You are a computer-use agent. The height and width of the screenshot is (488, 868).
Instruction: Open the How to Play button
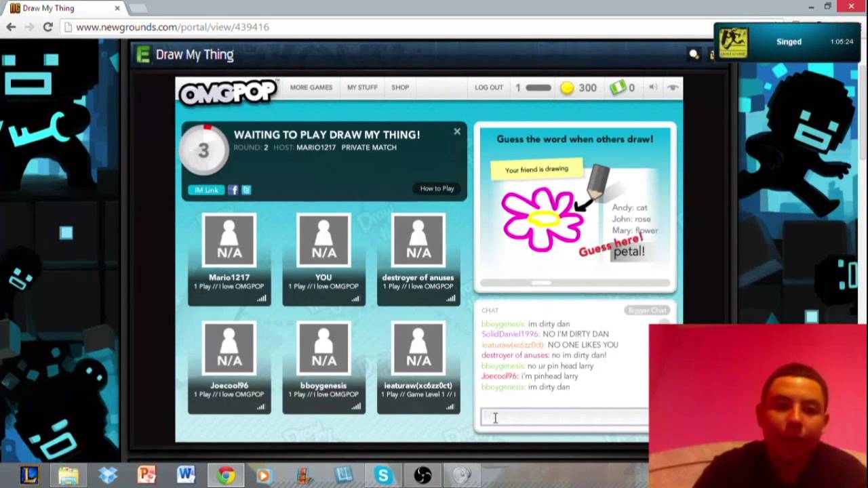click(437, 188)
